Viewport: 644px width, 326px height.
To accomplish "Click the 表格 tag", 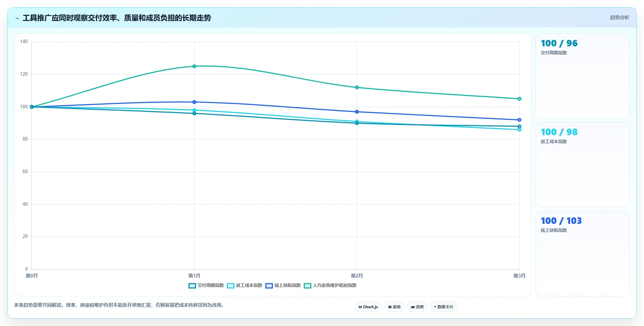I will pos(394,307).
